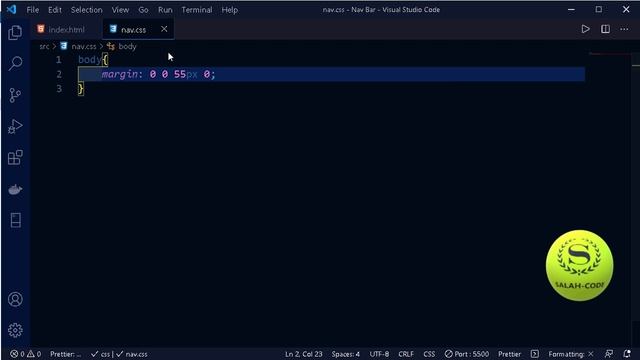Open the Search view
Screen dimensions: 640x360
pos(15,63)
